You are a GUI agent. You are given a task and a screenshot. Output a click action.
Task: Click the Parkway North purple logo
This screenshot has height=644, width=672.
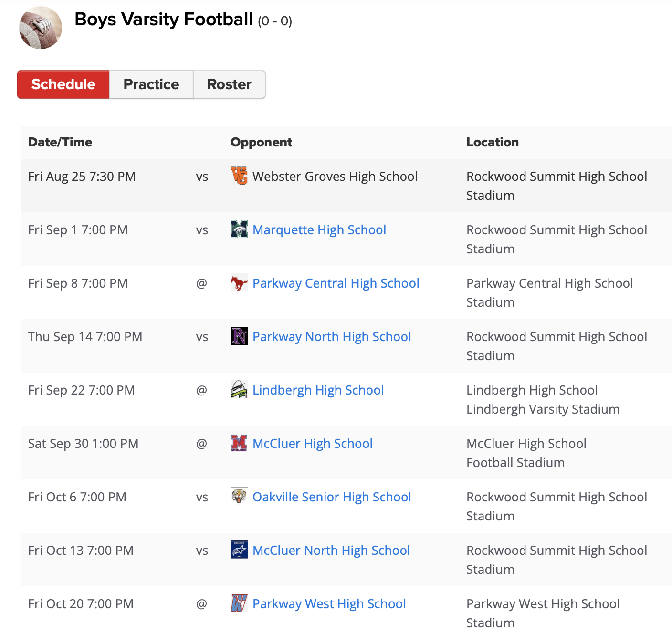(x=239, y=336)
